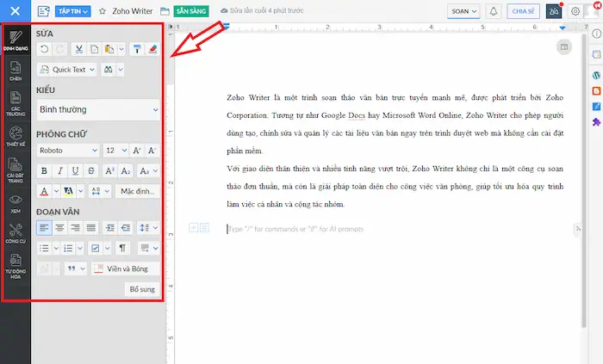Click the Clear Formatting eraser icon
This screenshot has width=603, height=364.
(152, 49)
